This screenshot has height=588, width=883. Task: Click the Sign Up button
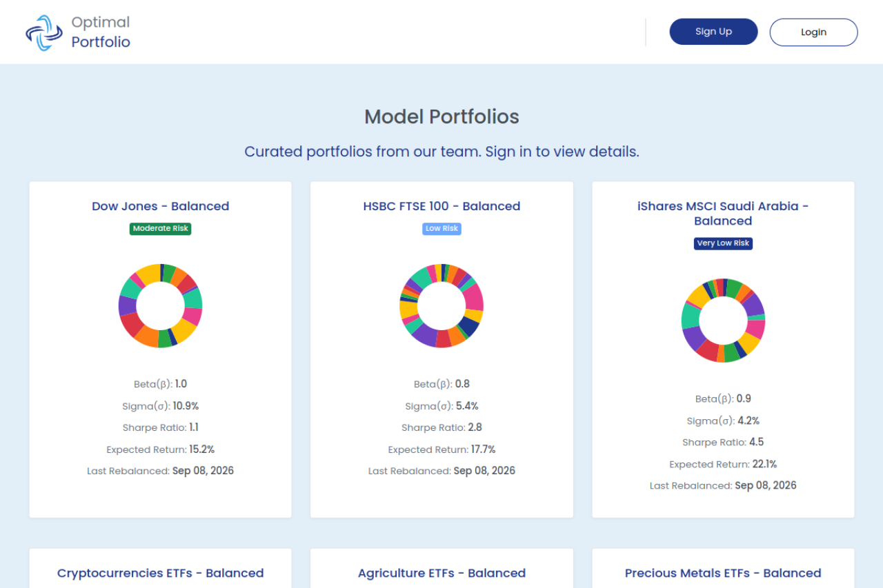pos(713,32)
